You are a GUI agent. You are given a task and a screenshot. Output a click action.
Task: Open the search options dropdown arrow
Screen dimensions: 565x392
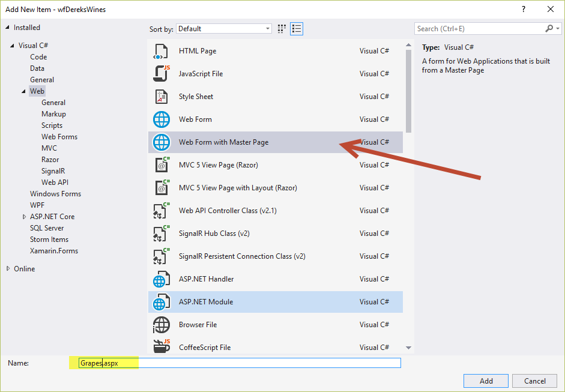[558, 28]
